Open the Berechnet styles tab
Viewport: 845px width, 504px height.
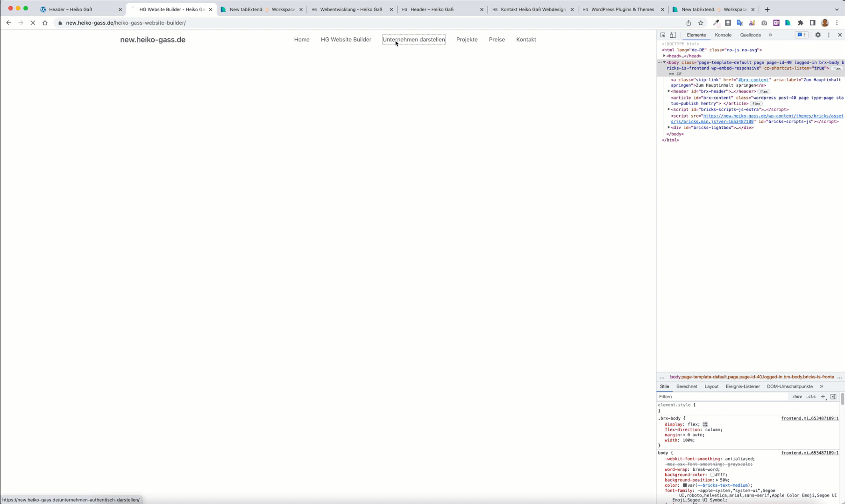pos(687,386)
